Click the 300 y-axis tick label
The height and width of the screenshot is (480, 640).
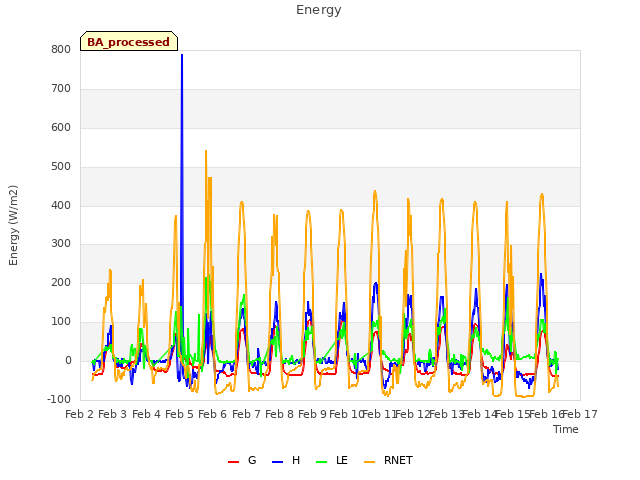[x=61, y=244]
